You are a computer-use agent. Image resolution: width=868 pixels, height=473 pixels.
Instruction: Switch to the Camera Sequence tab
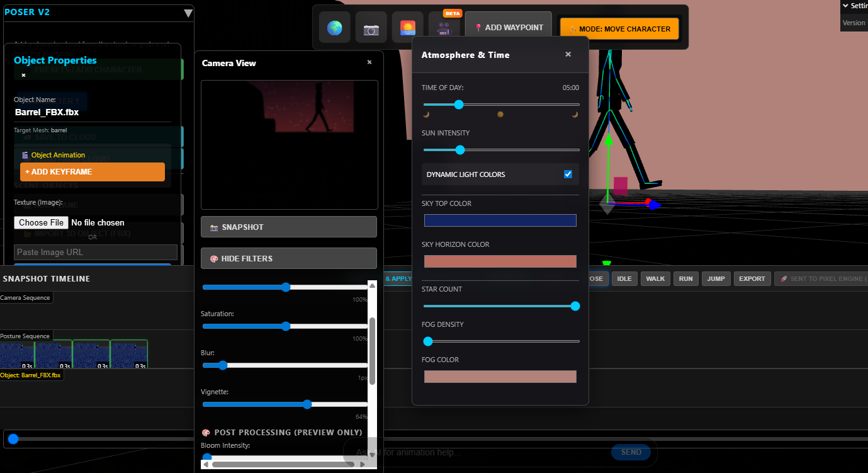pyautogui.click(x=25, y=297)
